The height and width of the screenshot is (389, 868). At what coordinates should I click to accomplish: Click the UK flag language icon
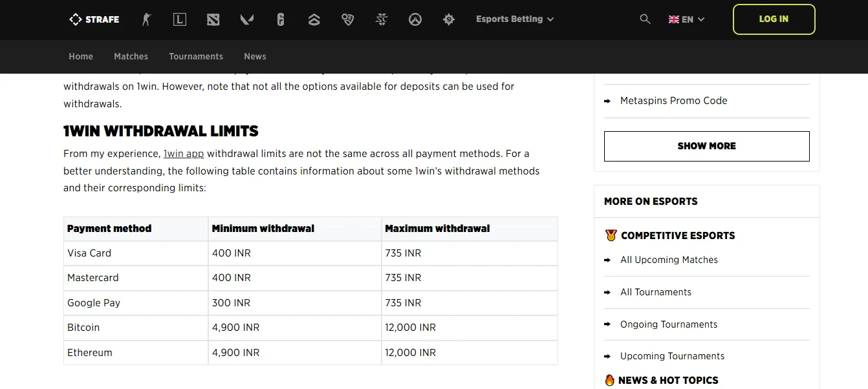674,19
